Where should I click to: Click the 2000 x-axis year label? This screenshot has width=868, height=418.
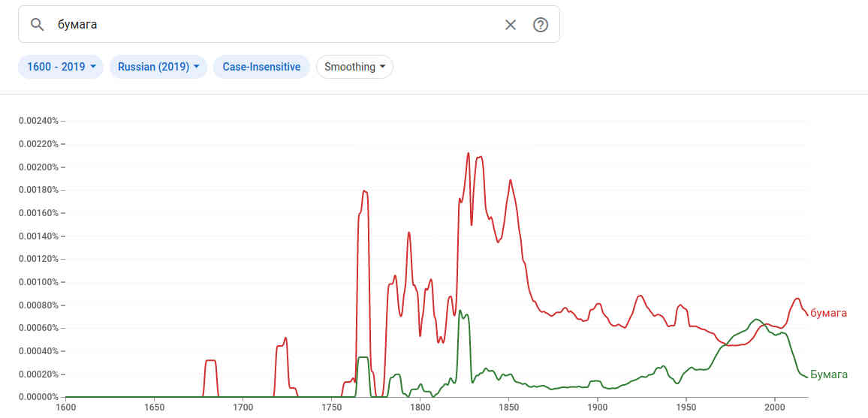(774, 407)
